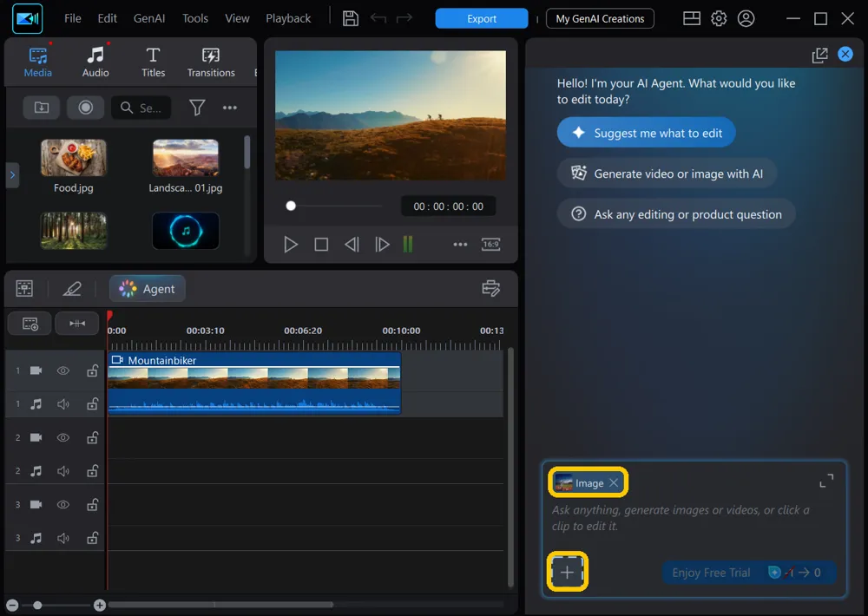Click the Agent button above timeline

(x=148, y=288)
